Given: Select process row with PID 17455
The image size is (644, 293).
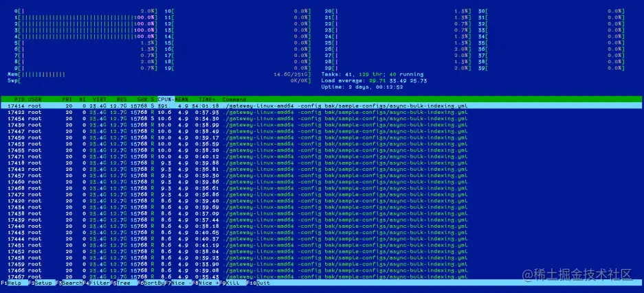Looking at the screenshot, I should pyautogui.click(x=322, y=150).
